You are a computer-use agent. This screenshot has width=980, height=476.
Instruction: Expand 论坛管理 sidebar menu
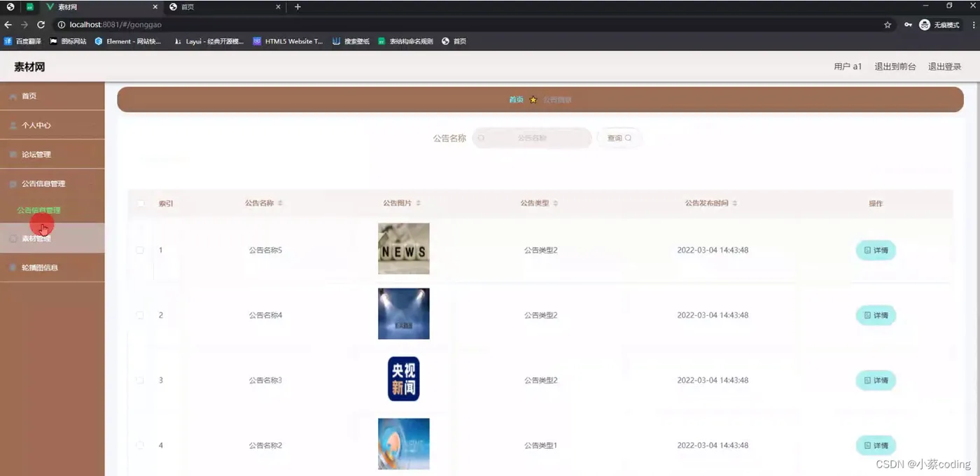(52, 154)
